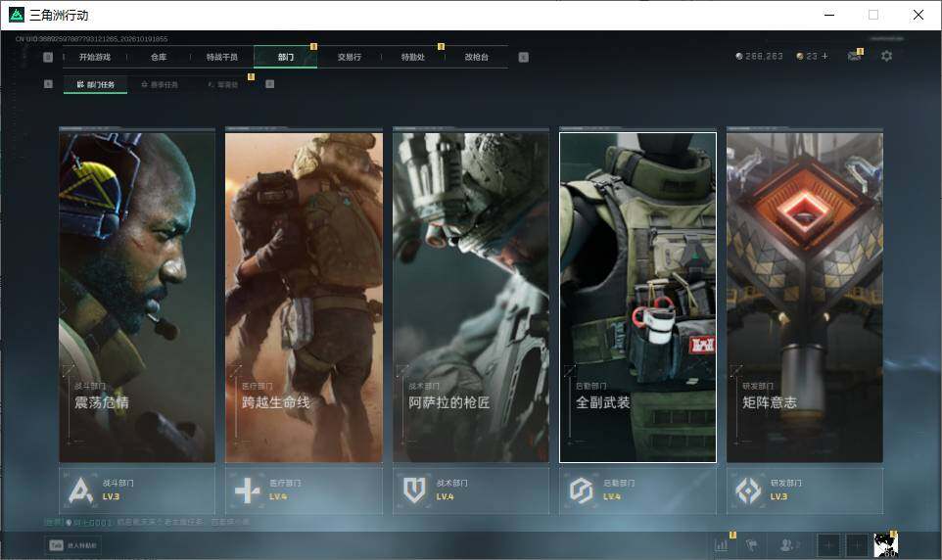Click the 后勤部门 hexagon emblem icon
This screenshot has width=942, height=560.
[x=581, y=490]
